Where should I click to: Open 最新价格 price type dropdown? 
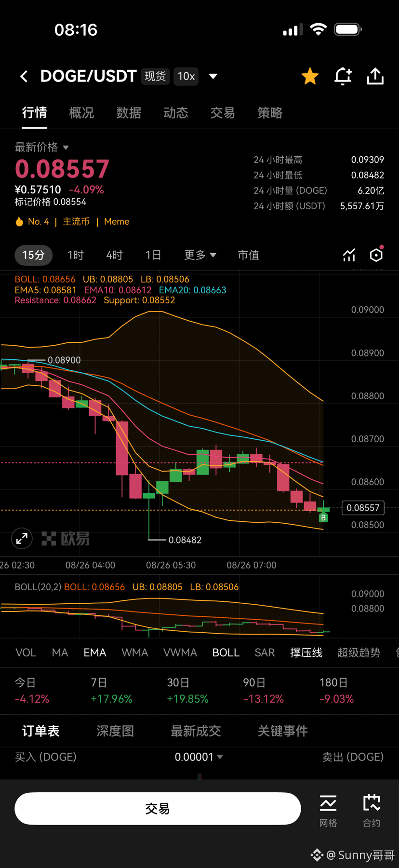point(42,147)
